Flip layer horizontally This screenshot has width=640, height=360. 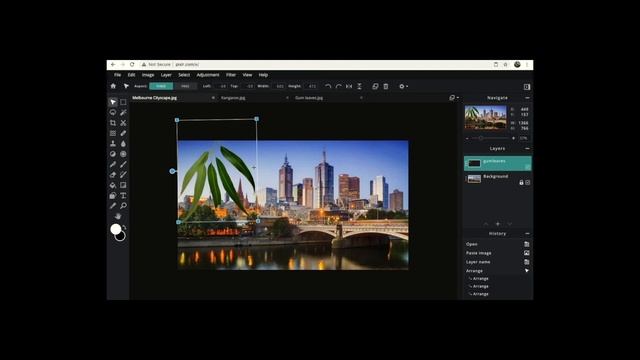[349, 87]
